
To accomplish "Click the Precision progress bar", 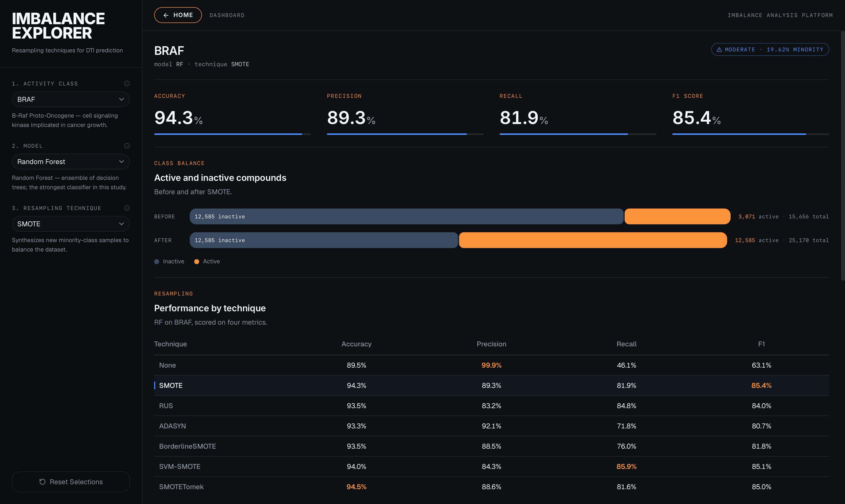I will pyautogui.click(x=405, y=134).
